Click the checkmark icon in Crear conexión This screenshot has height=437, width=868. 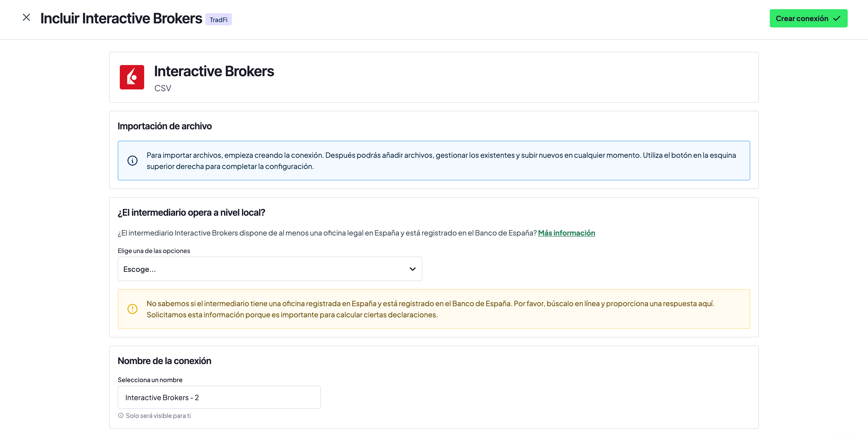(x=837, y=19)
